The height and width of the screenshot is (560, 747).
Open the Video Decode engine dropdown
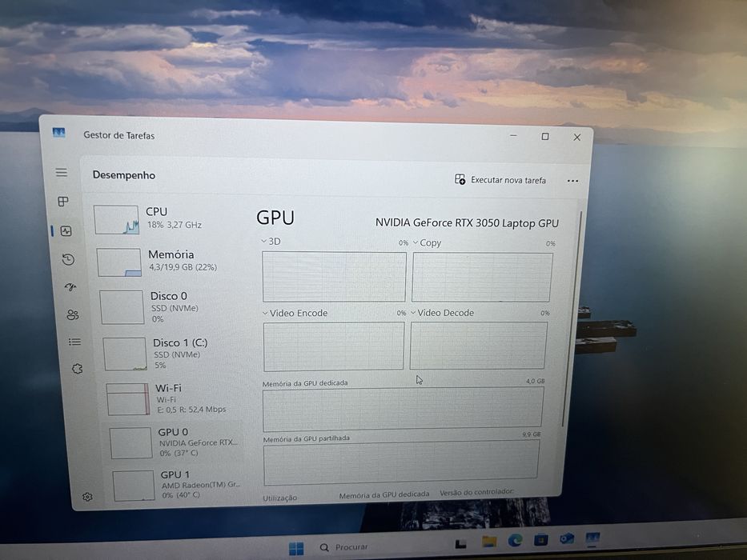point(442,313)
